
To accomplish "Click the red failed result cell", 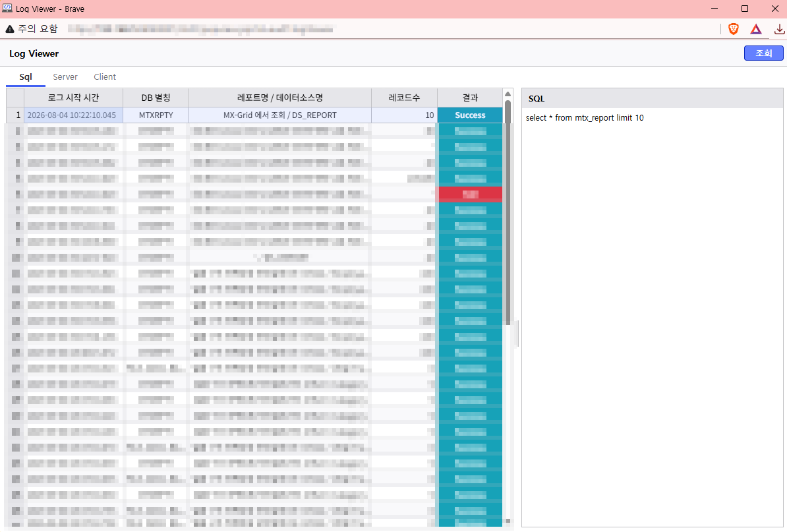I will 471,194.
